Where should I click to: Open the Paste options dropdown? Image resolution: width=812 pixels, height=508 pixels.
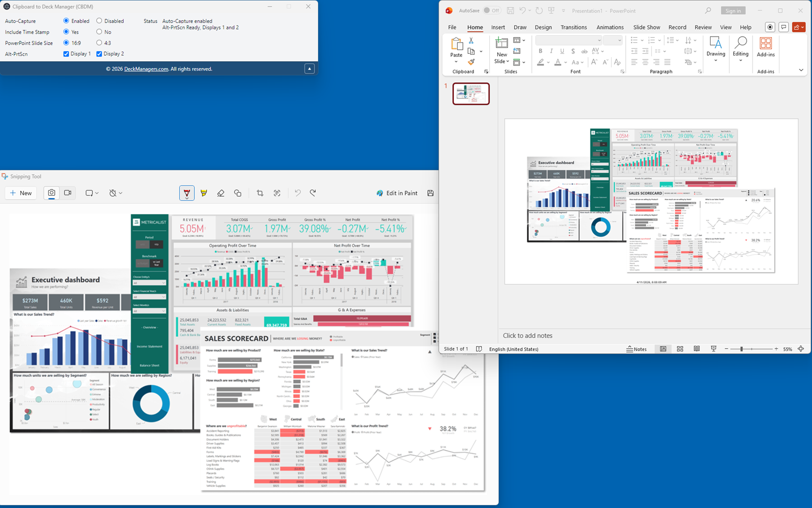tap(456, 61)
